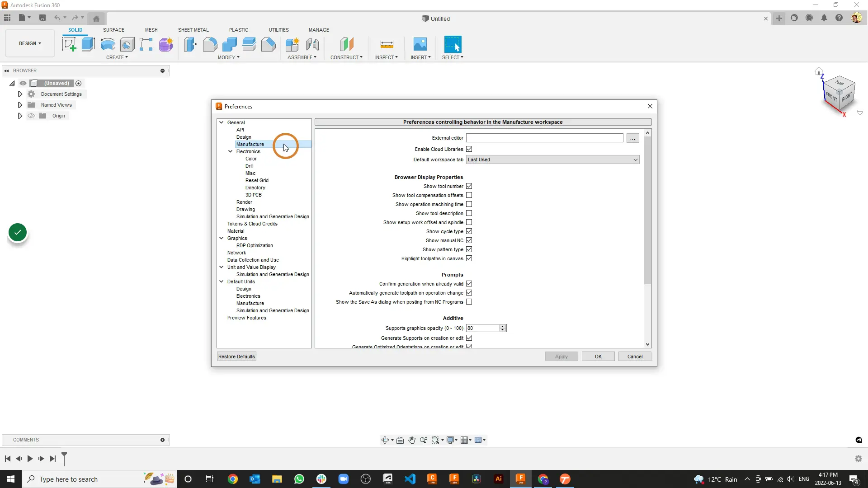Image resolution: width=868 pixels, height=488 pixels.
Task: Click the Extrude tool icon
Action: pyautogui.click(x=88, y=44)
